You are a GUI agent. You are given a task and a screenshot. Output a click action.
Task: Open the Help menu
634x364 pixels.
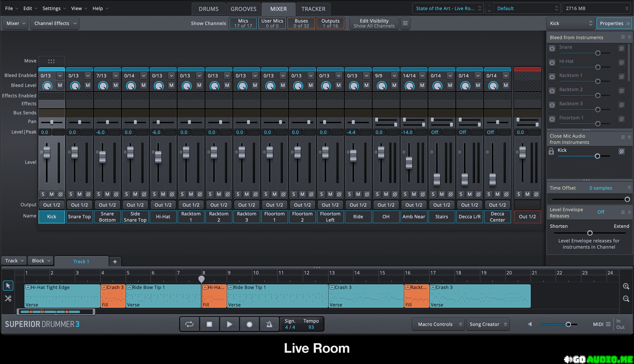(100, 8)
